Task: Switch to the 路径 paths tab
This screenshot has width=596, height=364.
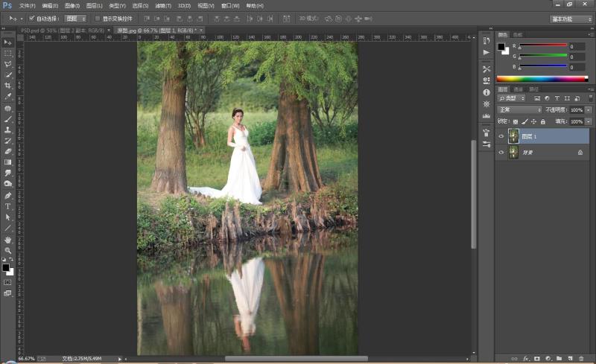Action: click(x=533, y=89)
